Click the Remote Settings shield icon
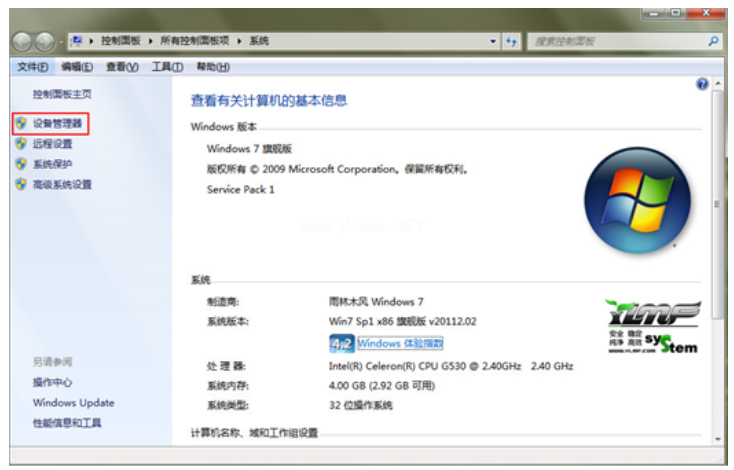734x470 pixels. 20,144
